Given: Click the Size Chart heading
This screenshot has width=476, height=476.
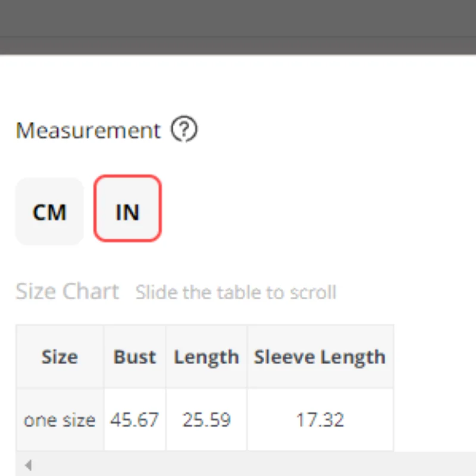Looking at the screenshot, I should pyautogui.click(x=67, y=292).
